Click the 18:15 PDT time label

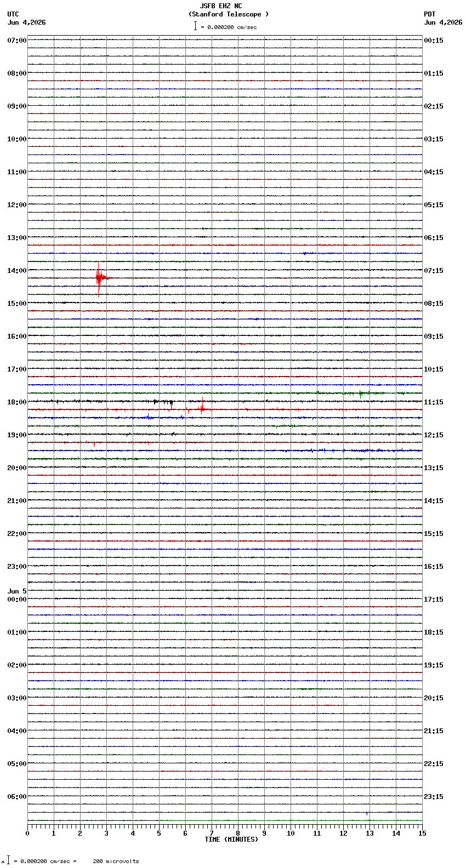(x=434, y=632)
